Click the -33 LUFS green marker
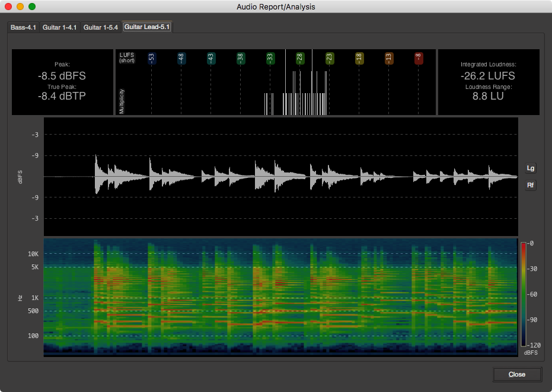Viewport: 552px width, 392px height. [x=269, y=58]
